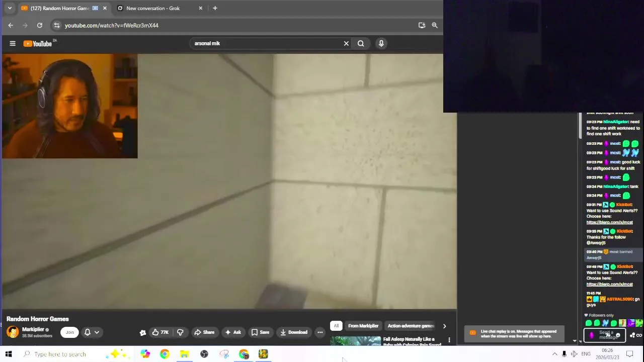This screenshot has height=362, width=644.
Task: Close the Random Horror Games tab
Action: point(105,8)
